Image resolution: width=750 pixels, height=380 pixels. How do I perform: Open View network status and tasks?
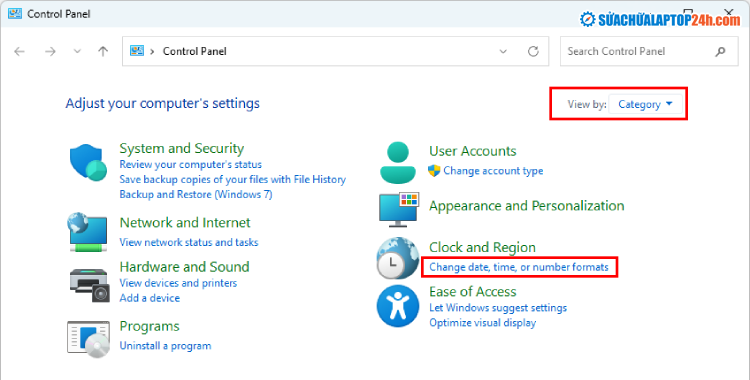click(189, 242)
